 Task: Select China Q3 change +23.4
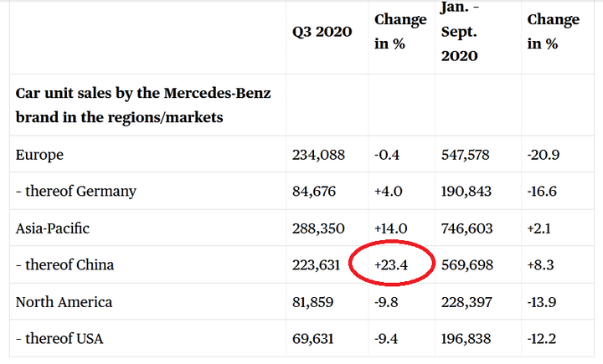pos(391,264)
